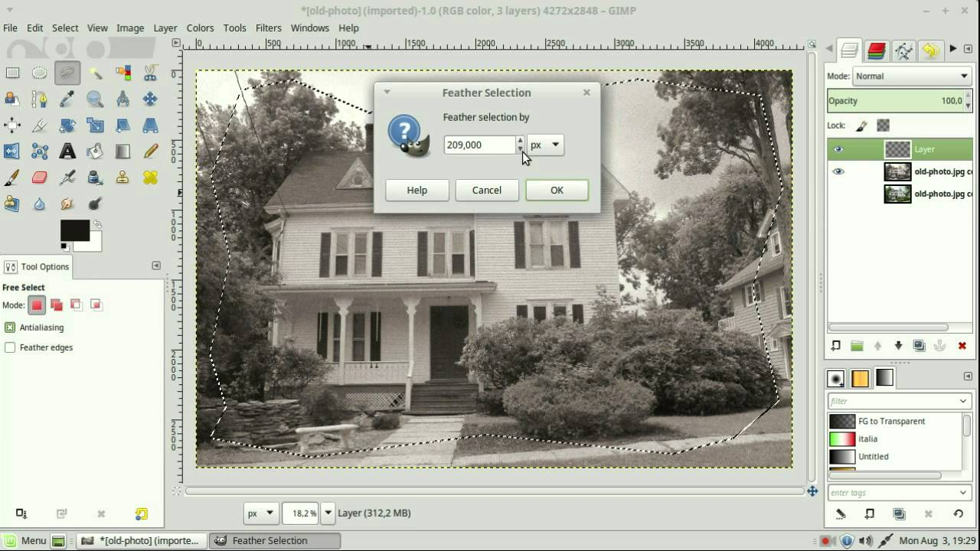Open the gradient filter dropdown
The height and width of the screenshot is (551, 980).
962,401
